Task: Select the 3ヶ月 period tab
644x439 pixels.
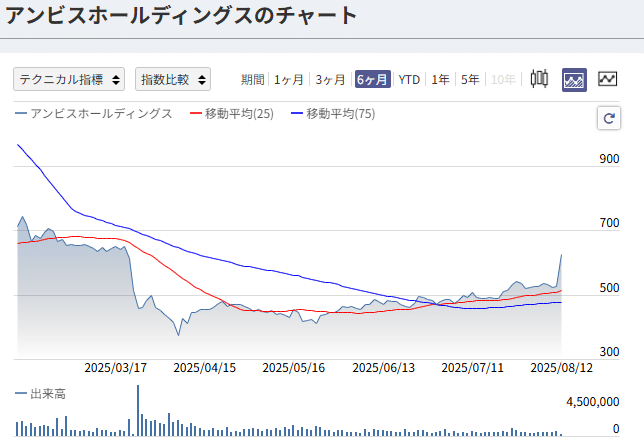Action: coord(330,79)
